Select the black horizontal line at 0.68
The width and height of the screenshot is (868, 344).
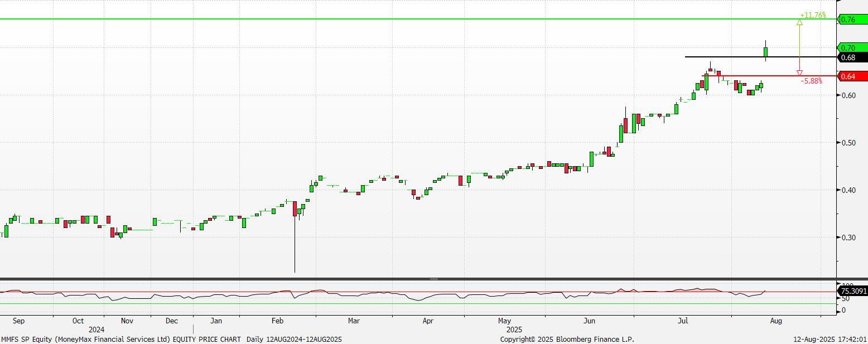[x=761, y=57]
